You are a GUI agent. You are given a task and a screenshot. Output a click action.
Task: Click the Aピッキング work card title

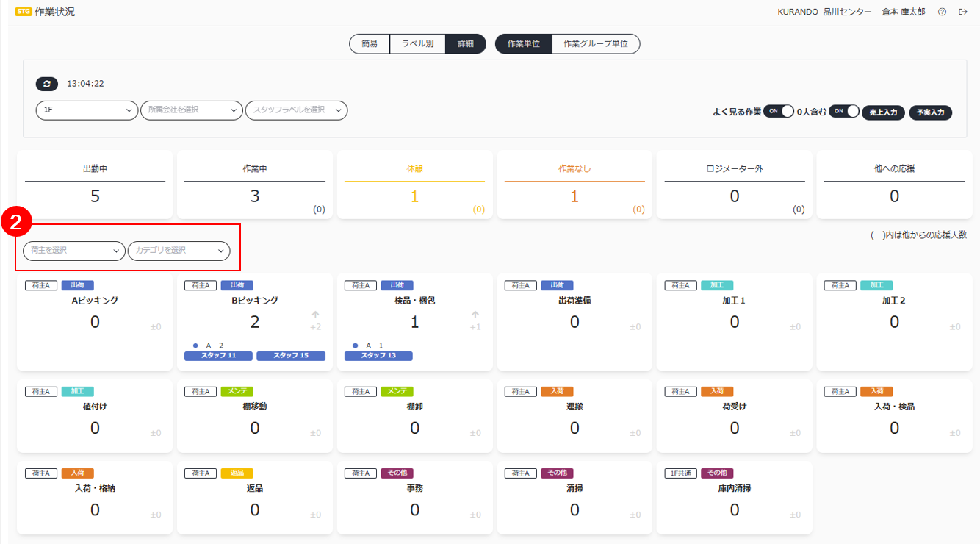click(x=95, y=301)
